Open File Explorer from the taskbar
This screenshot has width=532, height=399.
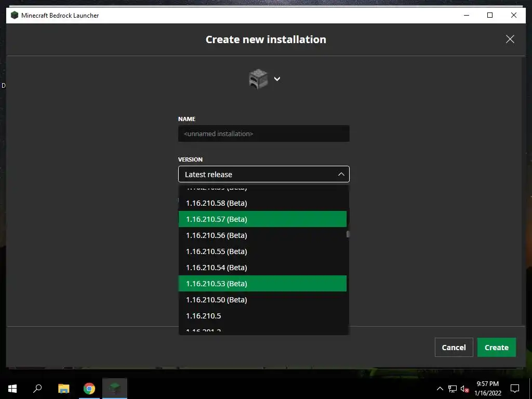pos(63,389)
